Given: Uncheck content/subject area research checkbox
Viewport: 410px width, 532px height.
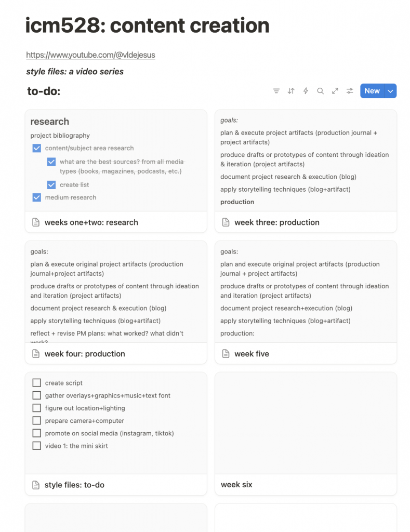Looking at the screenshot, I should tap(37, 148).
